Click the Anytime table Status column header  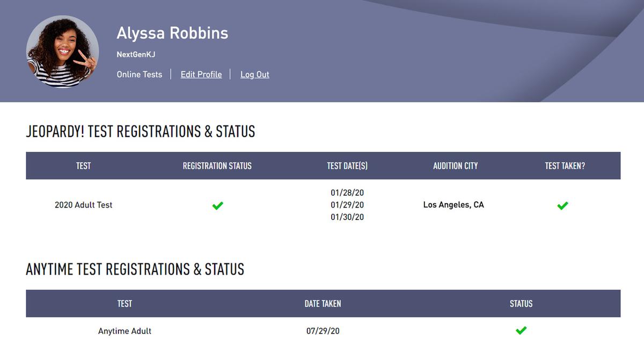pos(521,304)
